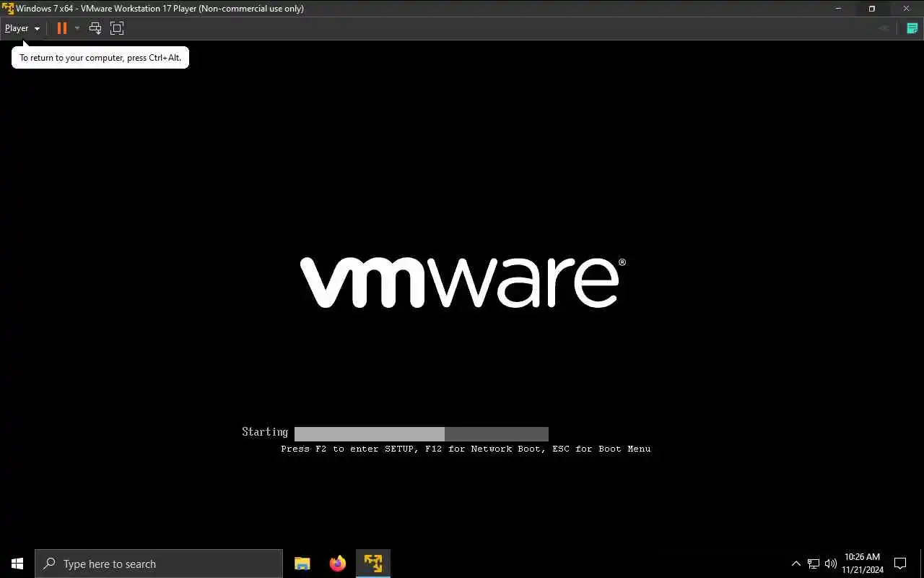Open the volume tray icon
The image size is (924, 578).
pos(831,564)
